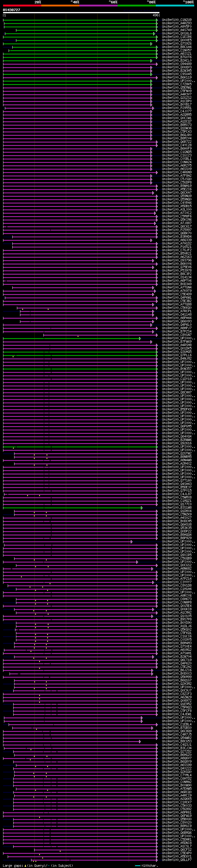
Task: Open hit UniRef100_A4S749
Action: (x=177, y=30)
